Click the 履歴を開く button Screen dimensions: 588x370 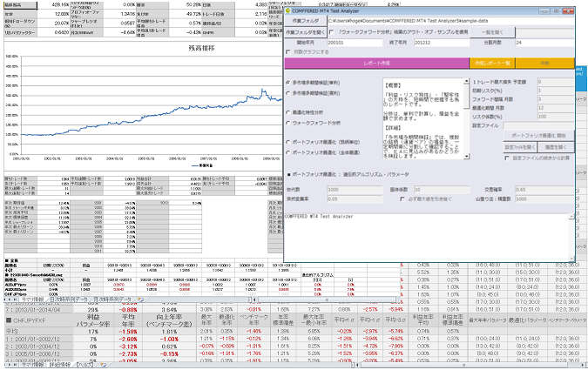tap(556, 147)
